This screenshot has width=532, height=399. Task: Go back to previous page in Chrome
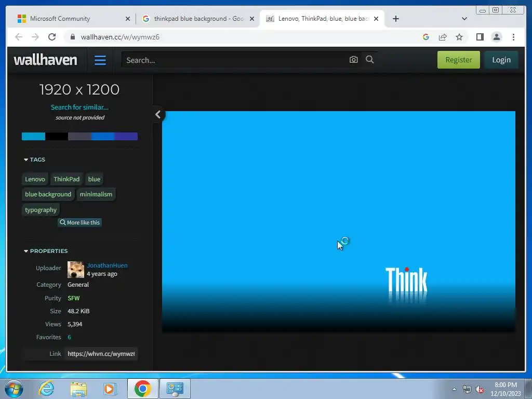click(x=19, y=37)
